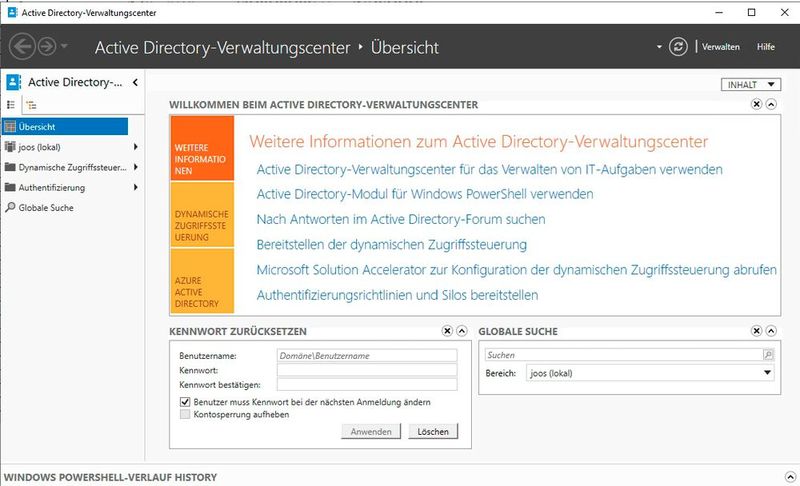
Task: Select the Dynamische Zugriffssteuerung tile
Action: tap(203, 215)
